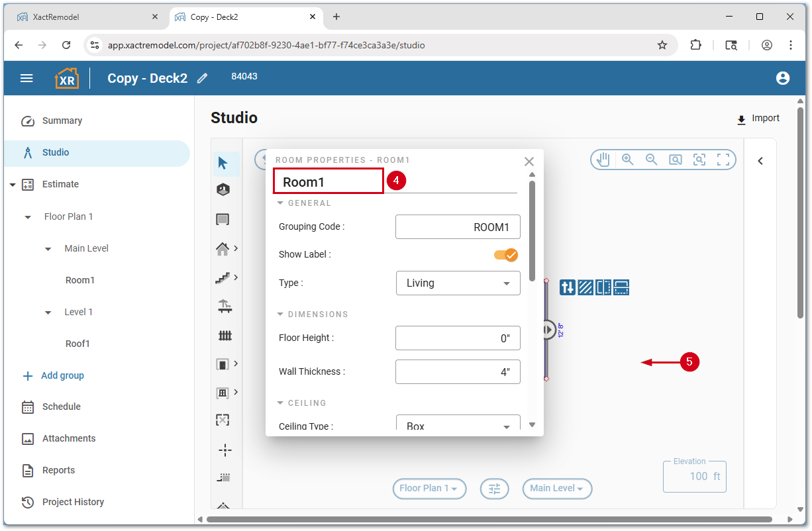Open Schedule in the sidebar
This screenshot has height=531, width=812.
[61, 407]
